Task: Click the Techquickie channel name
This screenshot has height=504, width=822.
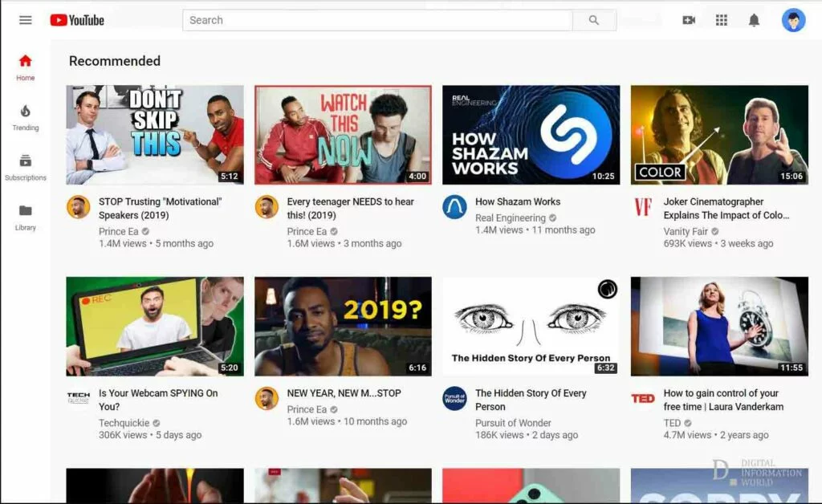Action: 124,423
